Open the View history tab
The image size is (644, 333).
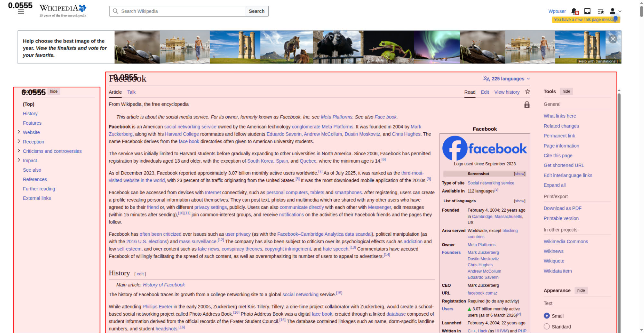pyautogui.click(x=507, y=92)
